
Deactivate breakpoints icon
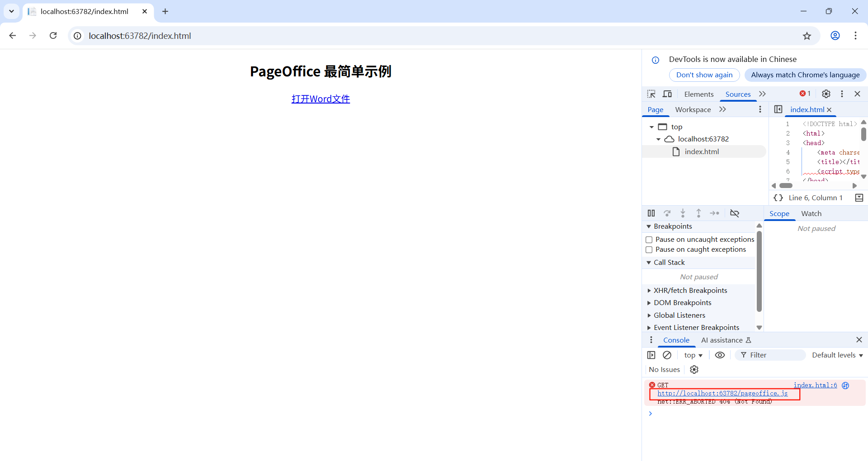pos(735,213)
